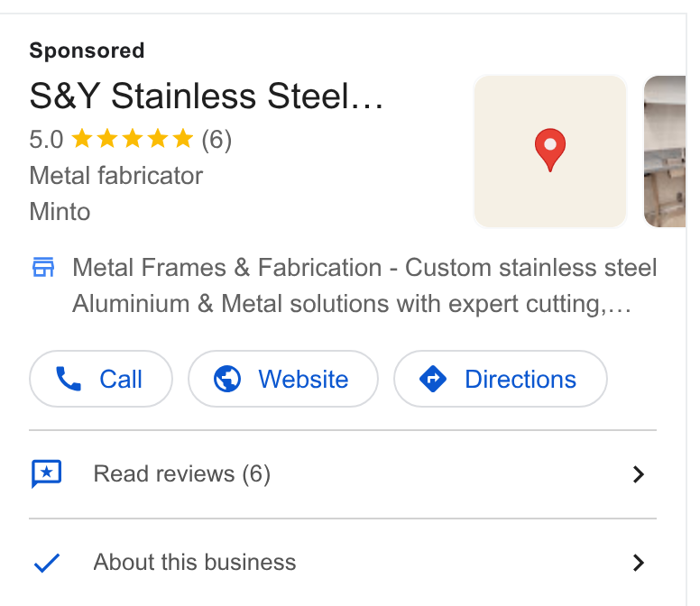The image size is (700, 606).
Task: Click the globe icon in Website button
Action: tap(227, 379)
